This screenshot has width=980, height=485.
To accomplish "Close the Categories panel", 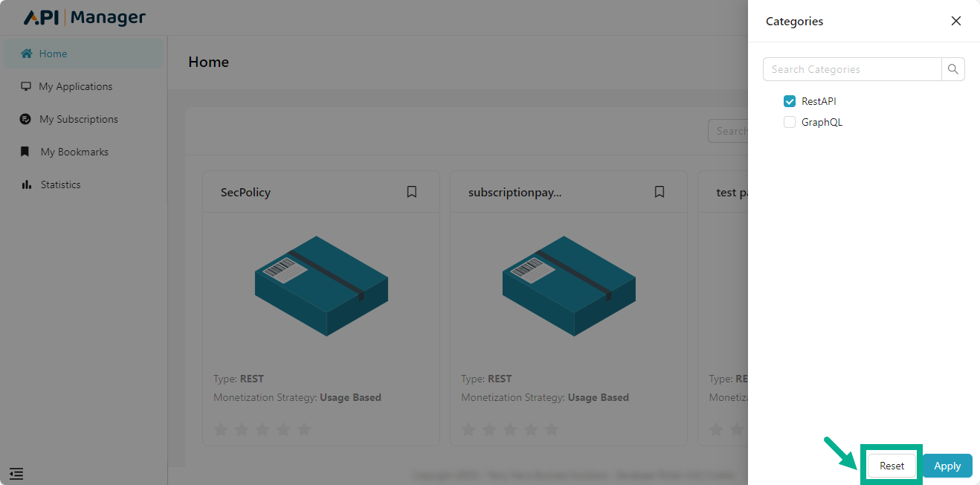I will pyautogui.click(x=956, y=21).
